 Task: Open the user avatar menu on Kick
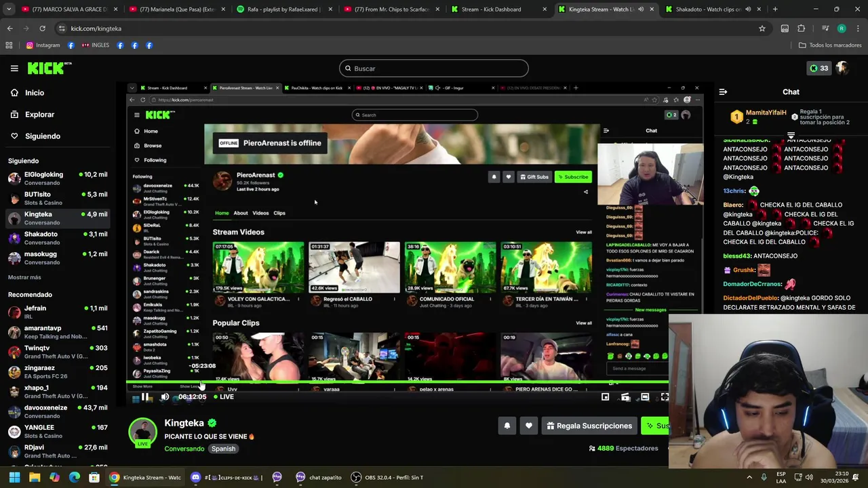pos(843,68)
